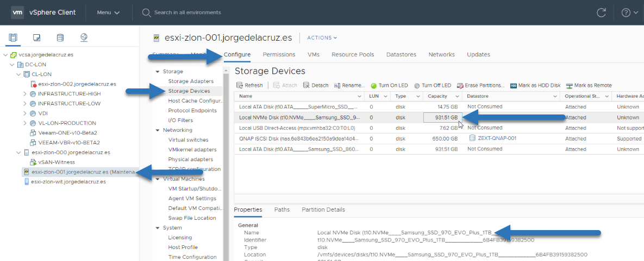Switch to the Updates tab
644x261 pixels.
(478, 55)
